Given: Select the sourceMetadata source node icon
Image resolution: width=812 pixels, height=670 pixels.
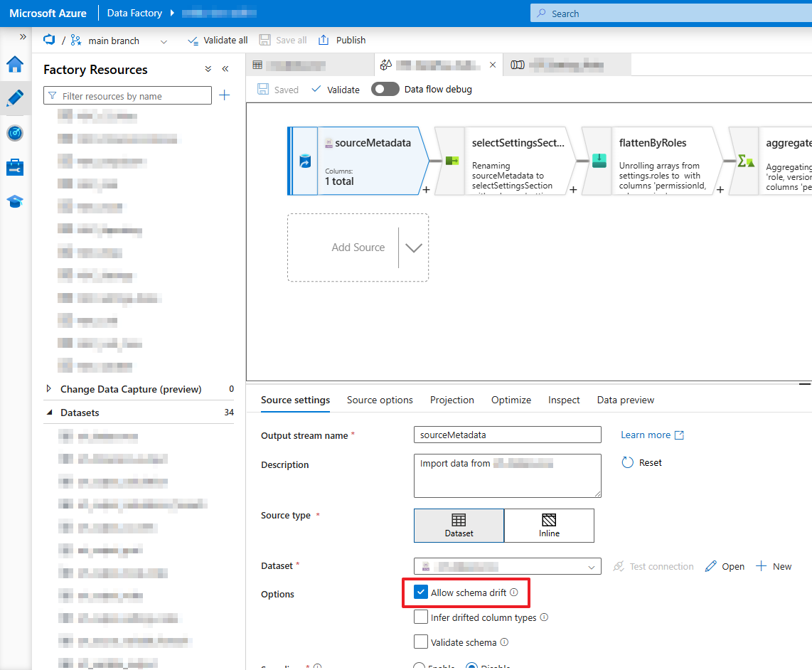Looking at the screenshot, I should tap(305, 161).
